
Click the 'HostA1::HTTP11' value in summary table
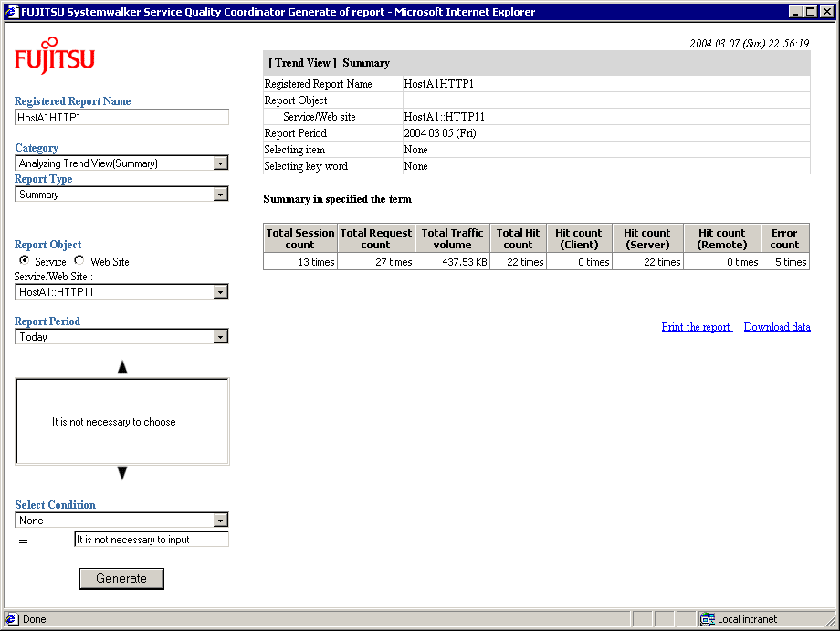click(x=444, y=117)
